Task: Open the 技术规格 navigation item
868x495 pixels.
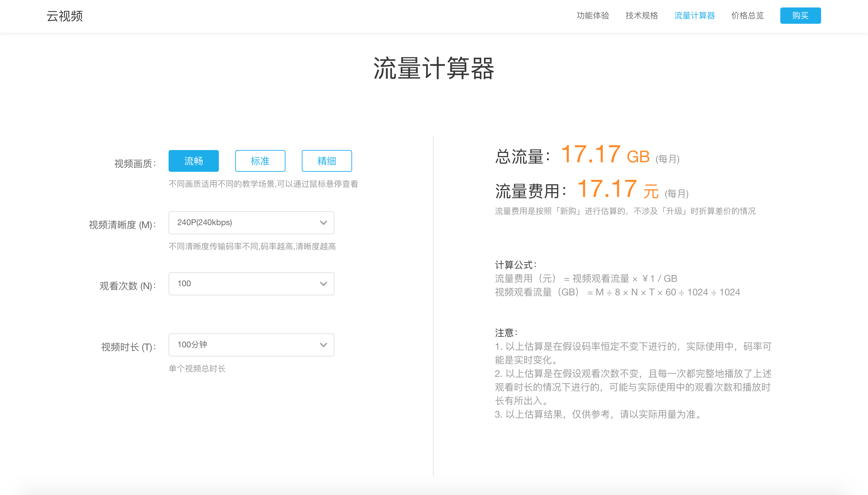Action: [641, 16]
